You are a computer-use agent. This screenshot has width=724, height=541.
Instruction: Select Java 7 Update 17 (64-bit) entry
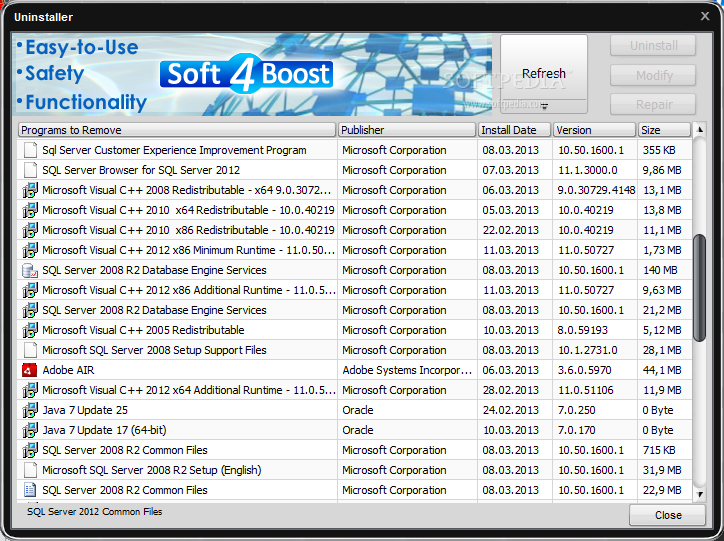(x=104, y=430)
